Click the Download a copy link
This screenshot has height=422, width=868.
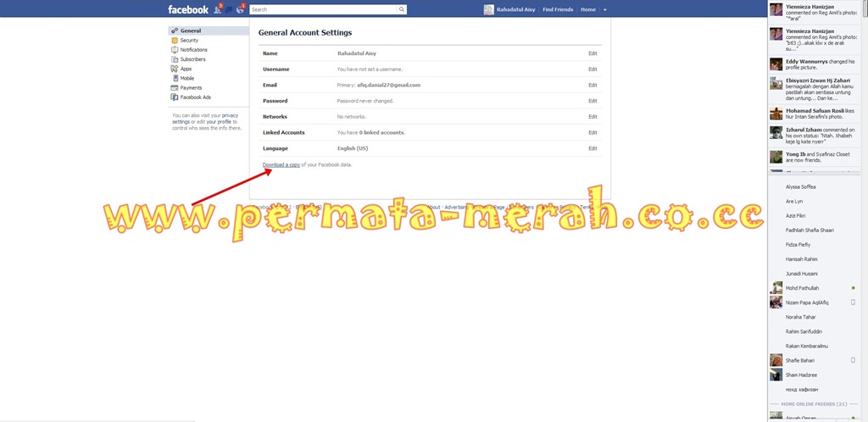[281, 165]
